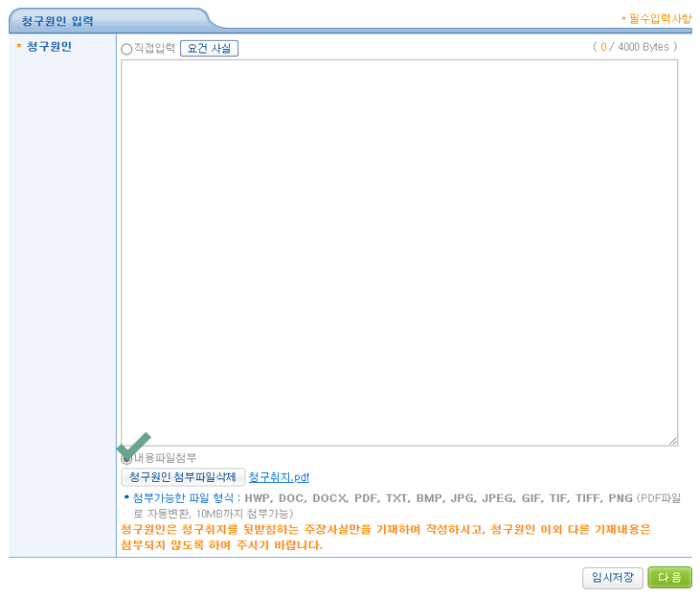Click the green 다음 button
700x597 pixels.
669,577
